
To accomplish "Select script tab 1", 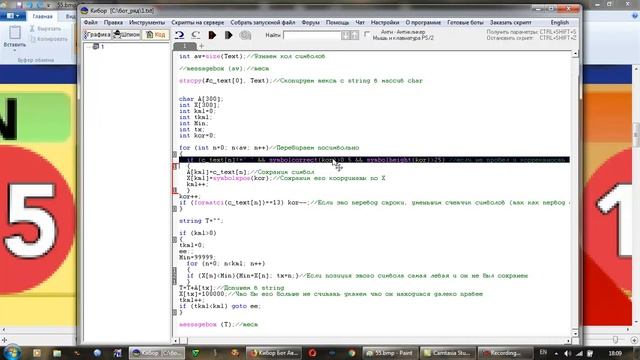I will click(x=184, y=46).
